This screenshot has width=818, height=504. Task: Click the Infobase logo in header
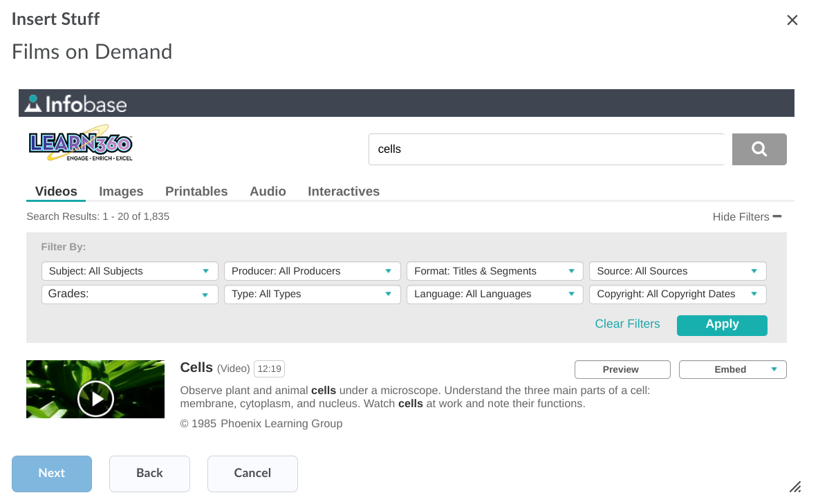(x=76, y=104)
